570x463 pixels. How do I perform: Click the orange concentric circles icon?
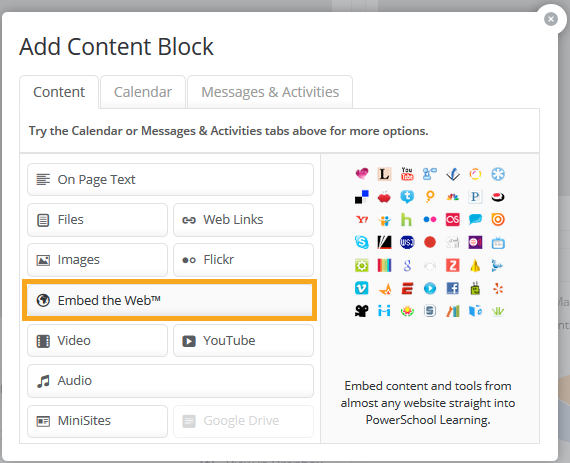coord(498,220)
